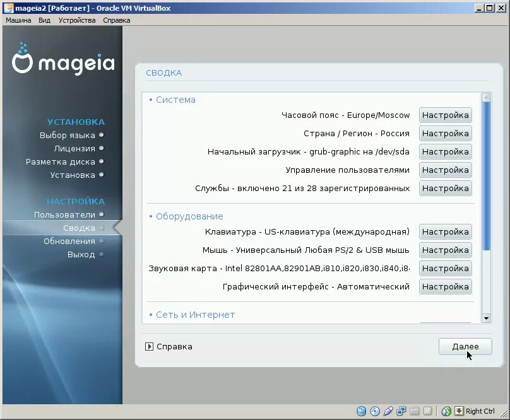Click the Система section heading

click(175, 100)
